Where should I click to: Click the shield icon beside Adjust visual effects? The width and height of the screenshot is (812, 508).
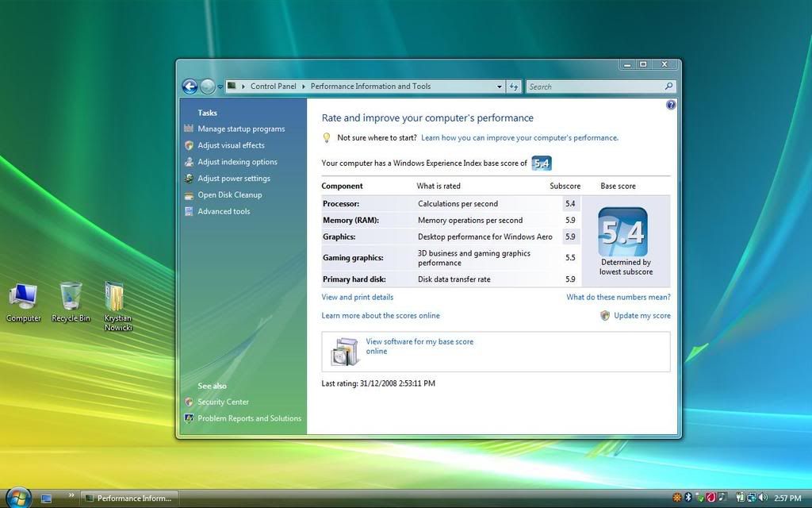189,145
